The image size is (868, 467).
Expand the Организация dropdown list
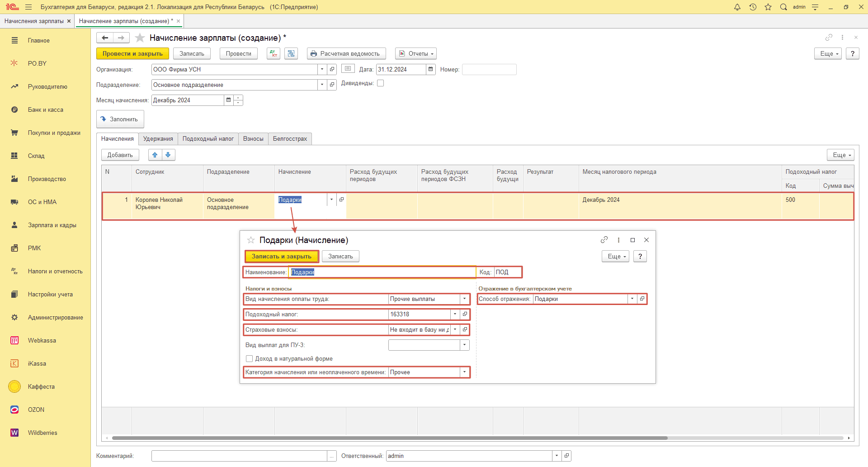pyautogui.click(x=322, y=69)
